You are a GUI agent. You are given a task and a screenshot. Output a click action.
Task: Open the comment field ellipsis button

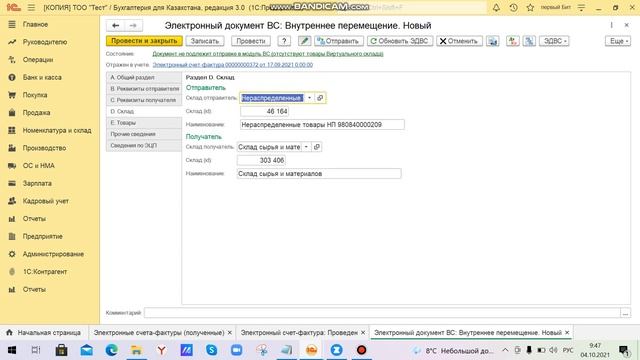click(x=625, y=313)
